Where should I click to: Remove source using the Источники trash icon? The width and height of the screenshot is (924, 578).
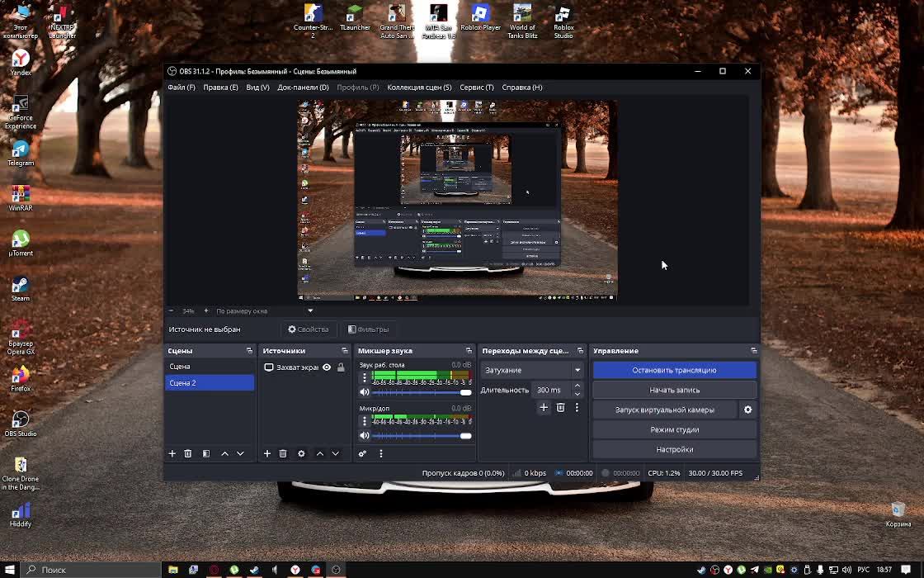[283, 453]
